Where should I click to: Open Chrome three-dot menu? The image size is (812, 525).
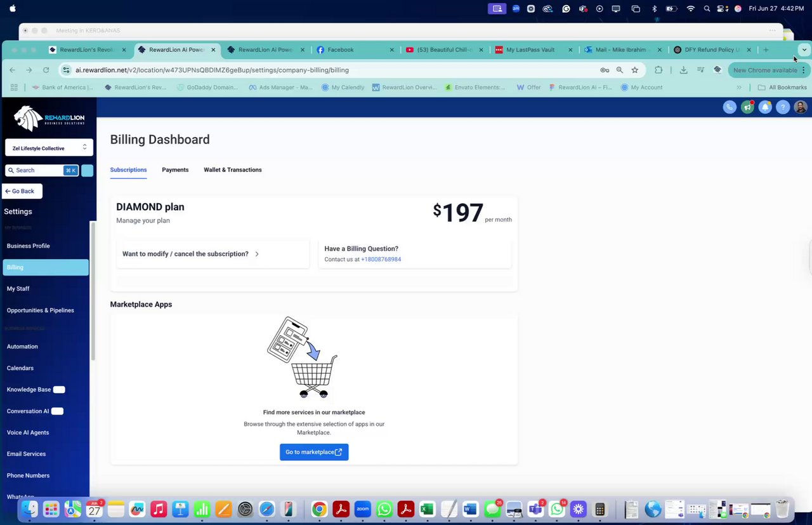tap(803, 70)
